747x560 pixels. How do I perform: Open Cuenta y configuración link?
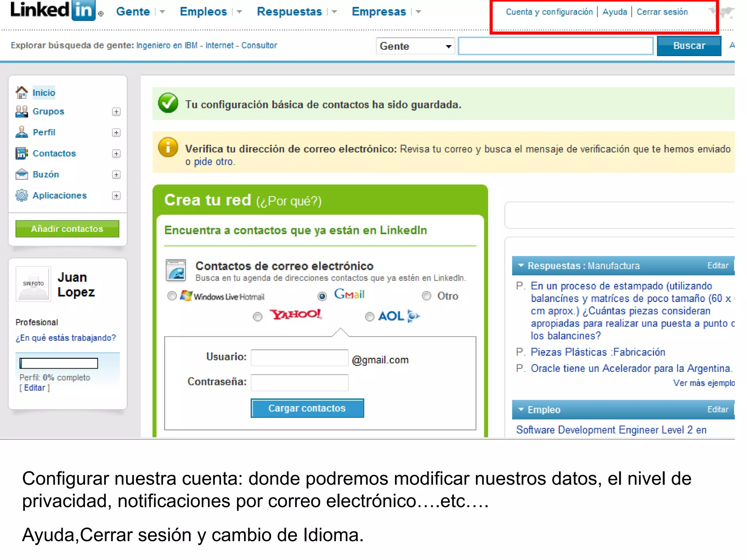pos(549,12)
